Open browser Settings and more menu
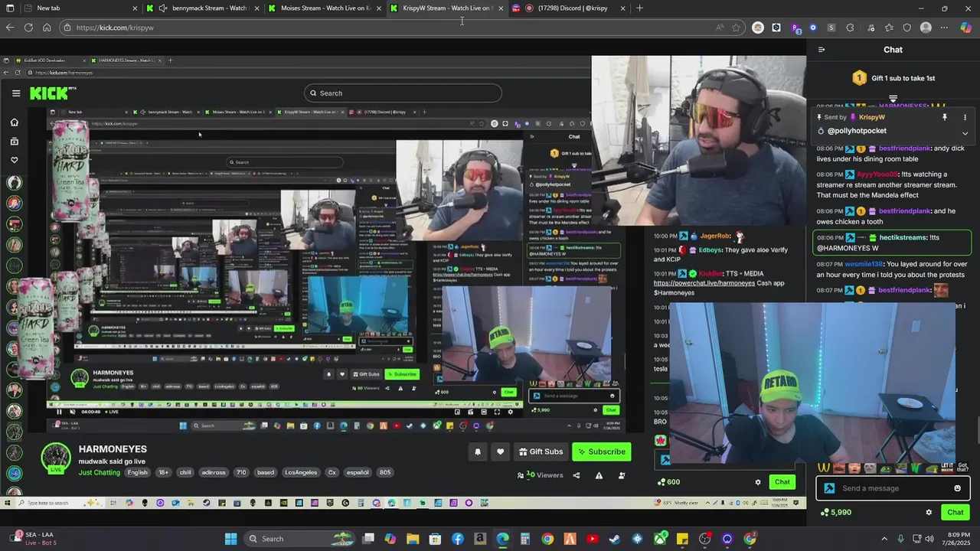980x551 pixels. click(944, 28)
